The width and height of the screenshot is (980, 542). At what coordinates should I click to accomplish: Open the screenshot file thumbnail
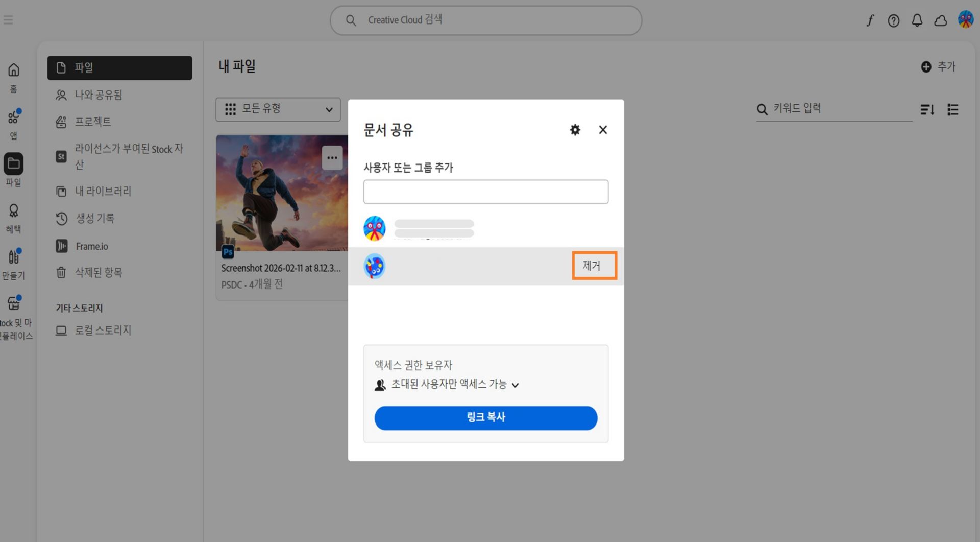click(x=282, y=193)
